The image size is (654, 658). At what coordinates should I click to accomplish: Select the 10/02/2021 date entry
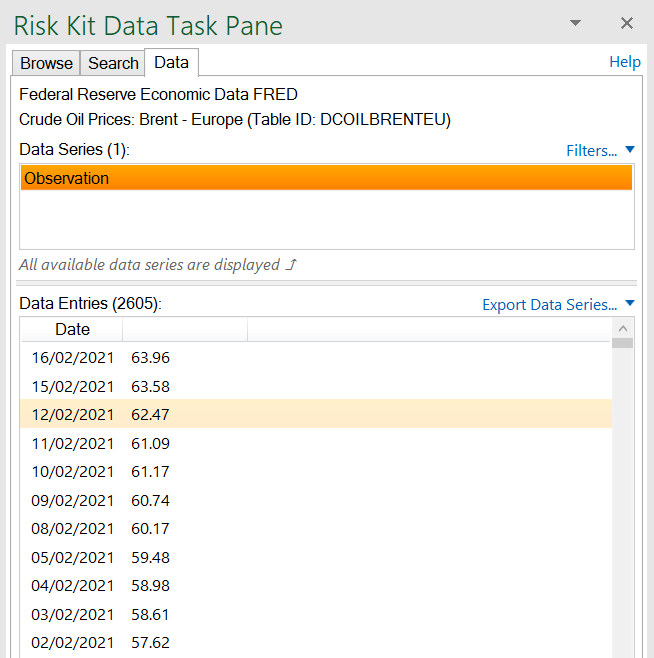pyautogui.click(x=73, y=472)
